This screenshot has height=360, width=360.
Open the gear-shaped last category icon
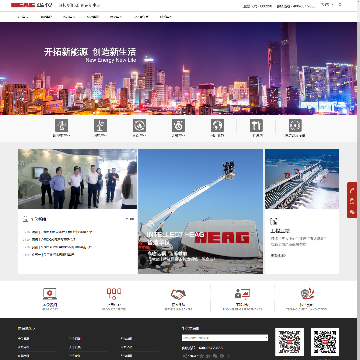tap(295, 126)
